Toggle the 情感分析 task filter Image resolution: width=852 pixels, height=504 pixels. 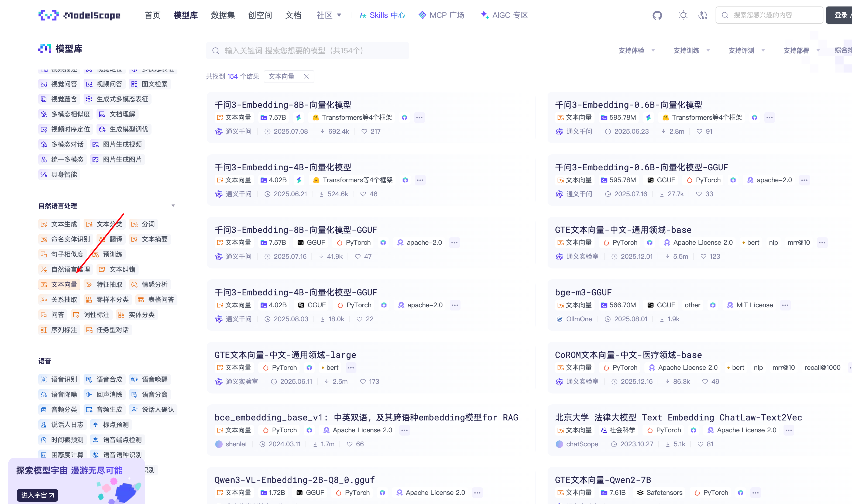point(150,284)
